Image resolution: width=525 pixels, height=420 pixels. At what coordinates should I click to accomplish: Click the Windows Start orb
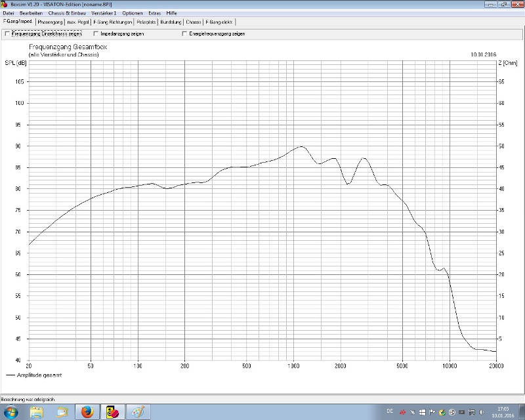coord(12,412)
